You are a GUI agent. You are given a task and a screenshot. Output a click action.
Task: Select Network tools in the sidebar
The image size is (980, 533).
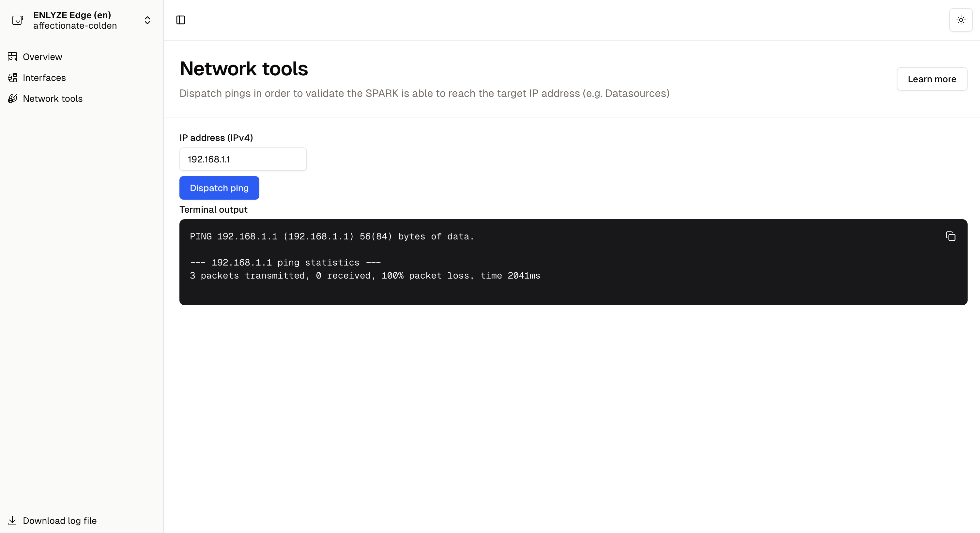pyautogui.click(x=53, y=99)
